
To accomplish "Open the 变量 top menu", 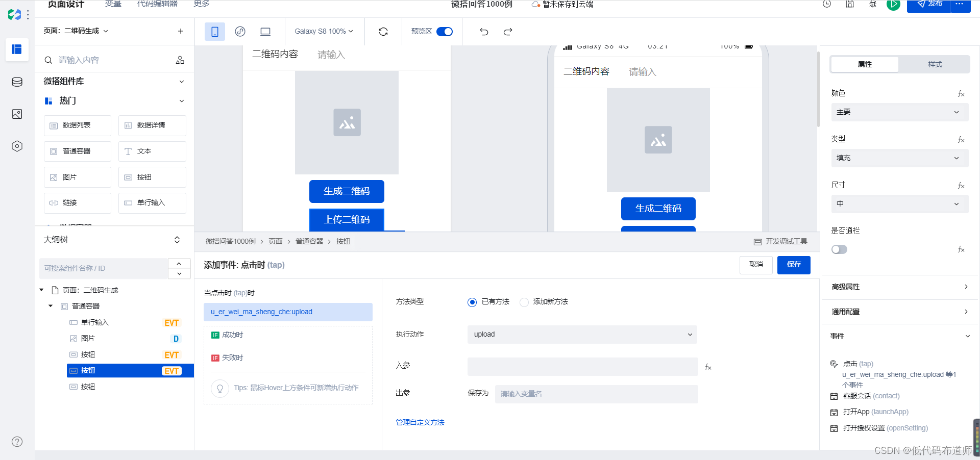I will (113, 4).
